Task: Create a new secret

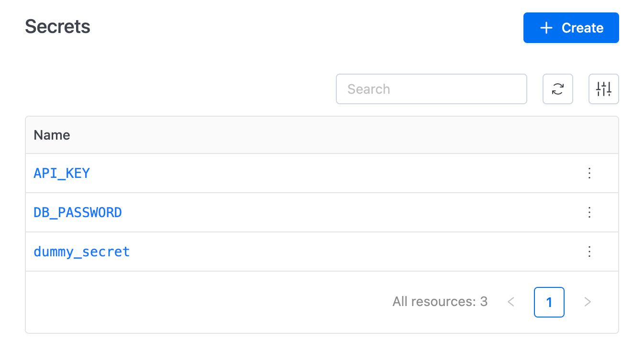Action: pos(571,28)
